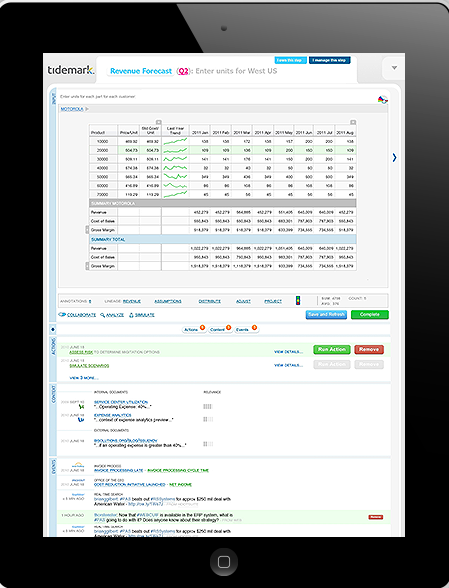Go to next page with right chevron
This screenshot has width=449, height=588.
click(394, 158)
